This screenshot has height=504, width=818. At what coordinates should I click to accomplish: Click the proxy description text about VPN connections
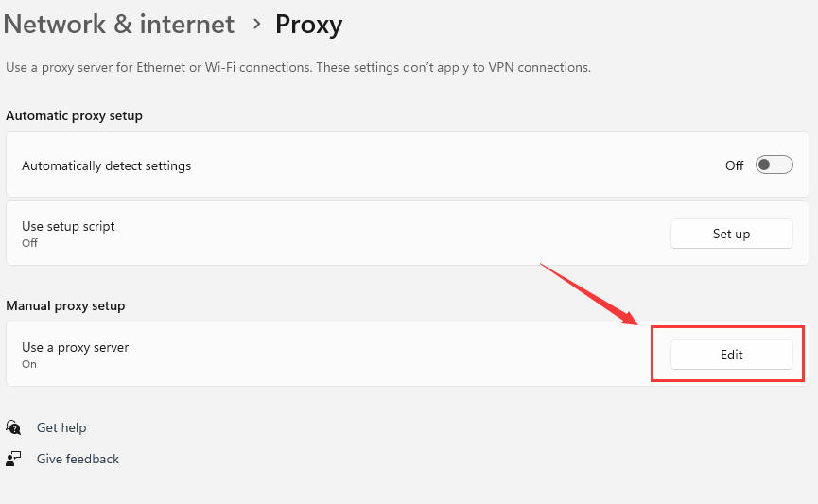(x=299, y=67)
